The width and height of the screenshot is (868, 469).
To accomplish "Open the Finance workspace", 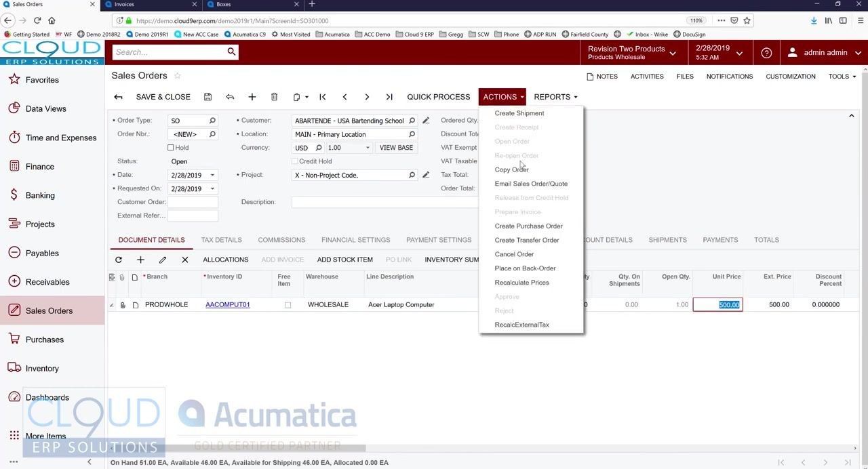I will pyautogui.click(x=39, y=167).
